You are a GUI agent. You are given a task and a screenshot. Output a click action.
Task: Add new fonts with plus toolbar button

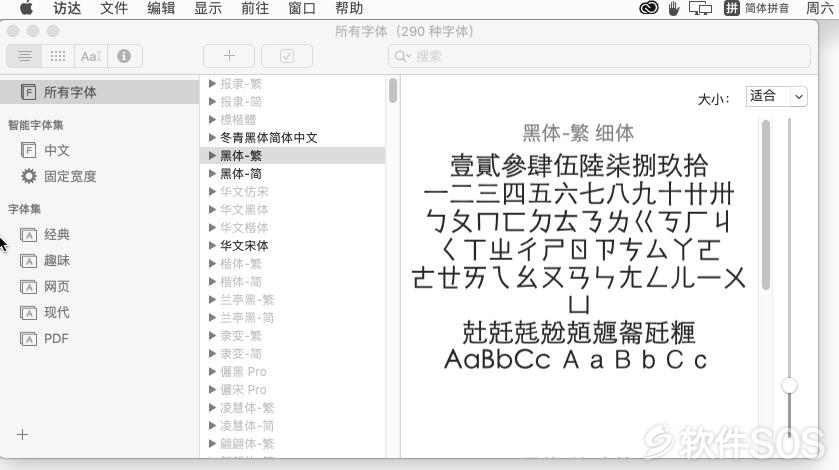229,56
